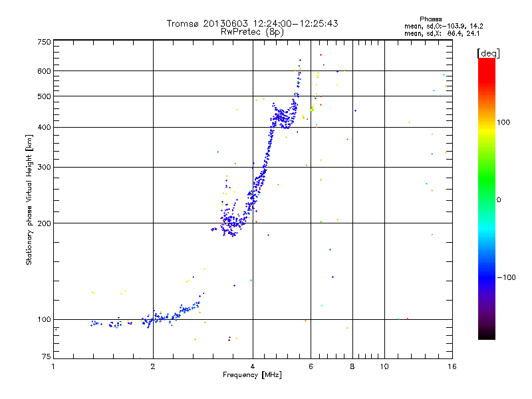Click the 'mean, sd,O:-103.9, 14.2' statistics line
The image size is (532, 399).
pos(444,26)
